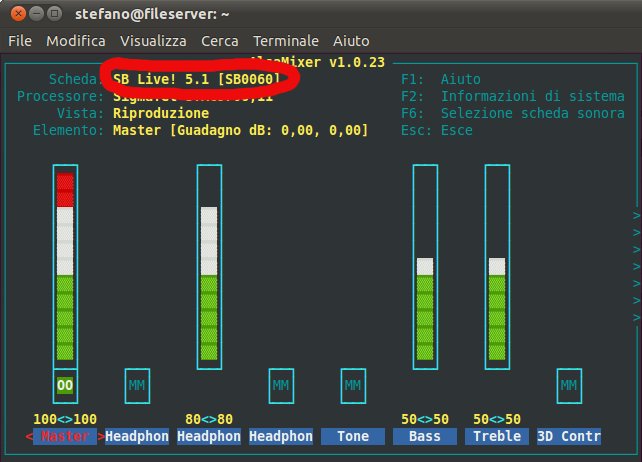
Task: Click the Scheda label
Action: coord(74,79)
